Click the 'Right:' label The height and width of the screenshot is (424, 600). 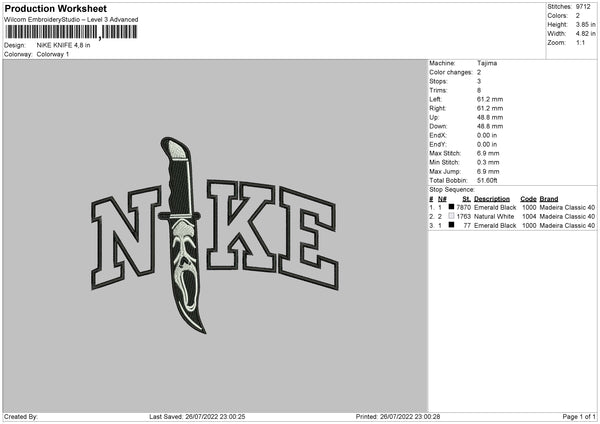pyautogui.click(x=437, y=108)
